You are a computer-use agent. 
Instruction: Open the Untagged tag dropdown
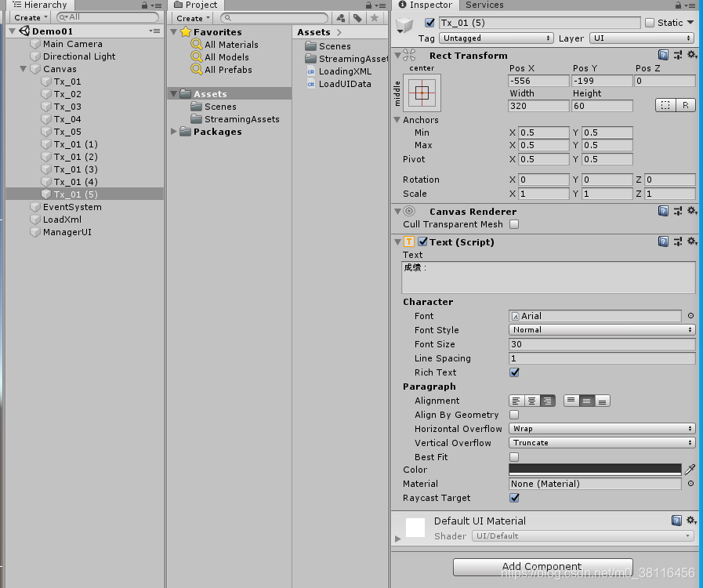[496, 38]
